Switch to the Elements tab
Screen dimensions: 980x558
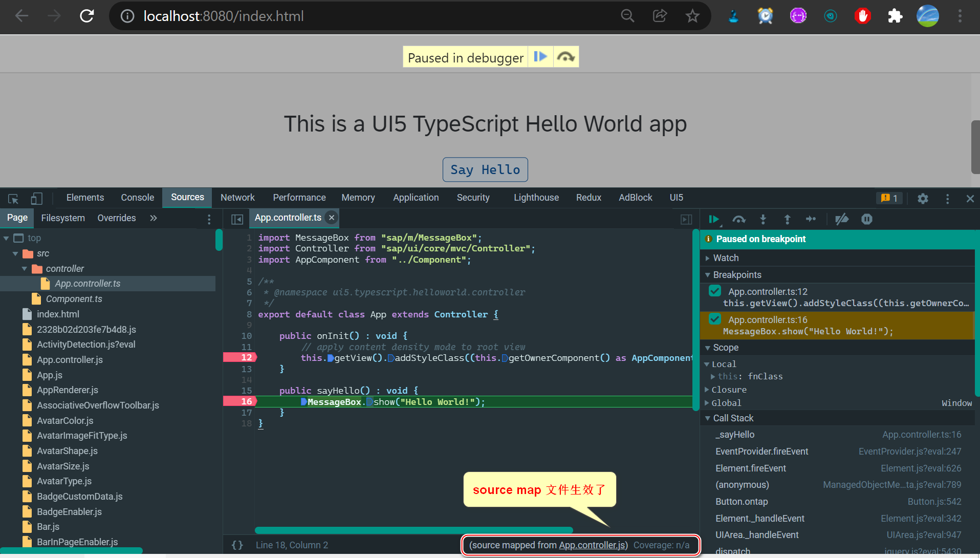(85, 198)
